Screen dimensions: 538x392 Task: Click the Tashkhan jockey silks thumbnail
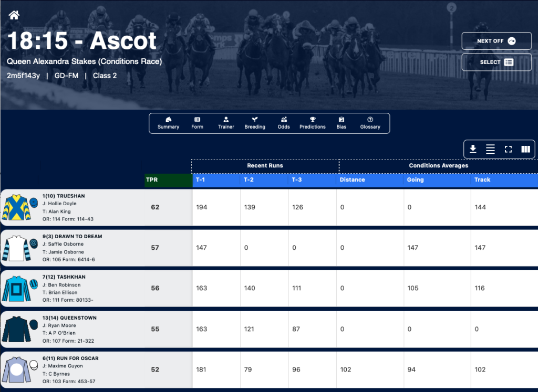[16, 289]
